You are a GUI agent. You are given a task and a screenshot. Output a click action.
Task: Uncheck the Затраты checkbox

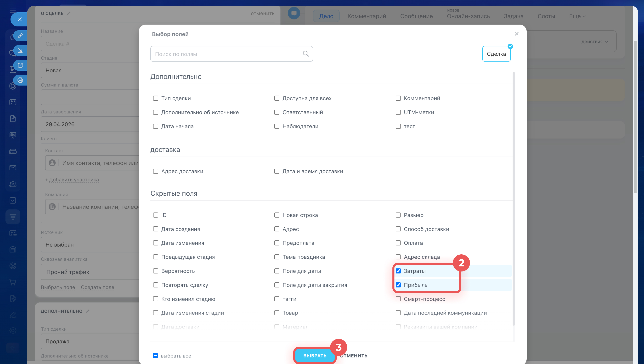click(398, 271)
